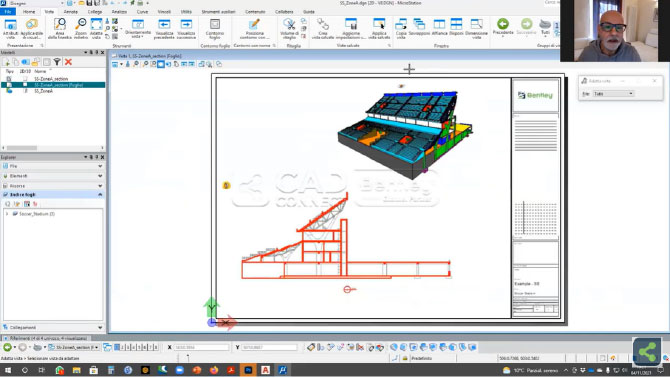Viewport: 670px width, 378px height.
Task: Switch to the Home ribbon tab
Action: [29, 12]
